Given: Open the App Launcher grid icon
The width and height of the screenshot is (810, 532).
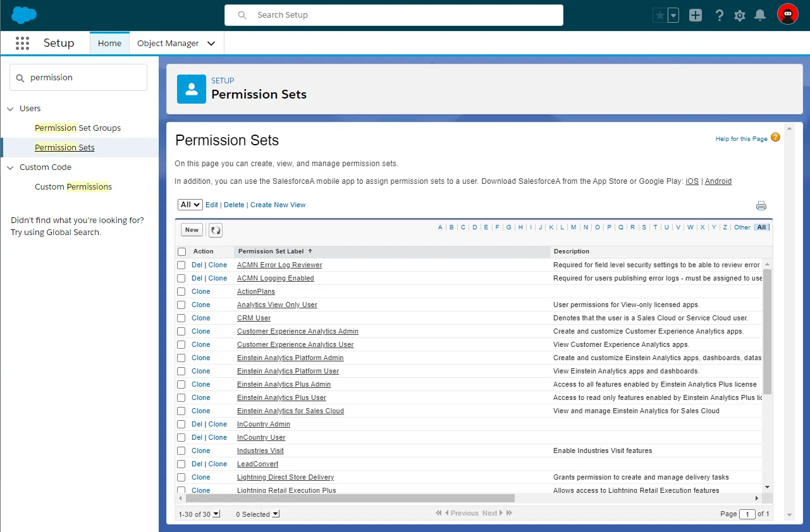Looking at the screenshot, I should [22, 43].
